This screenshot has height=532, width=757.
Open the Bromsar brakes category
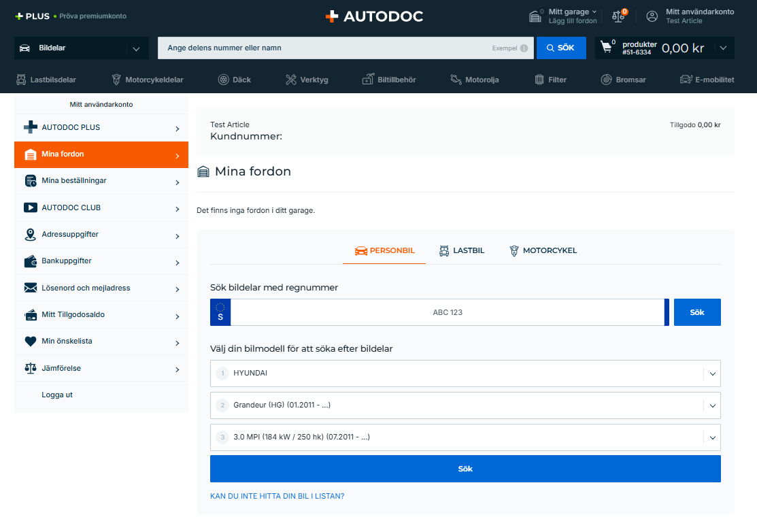coord(623,80)
